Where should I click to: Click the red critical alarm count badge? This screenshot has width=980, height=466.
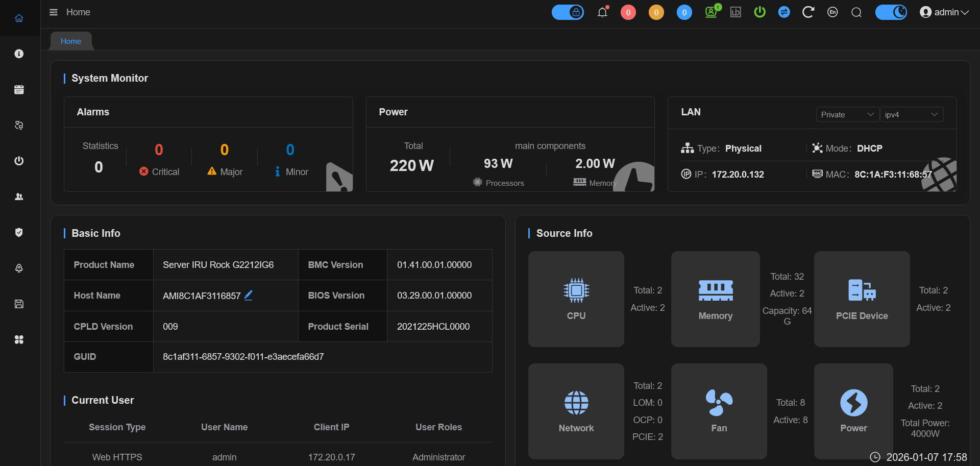(628, 12)
